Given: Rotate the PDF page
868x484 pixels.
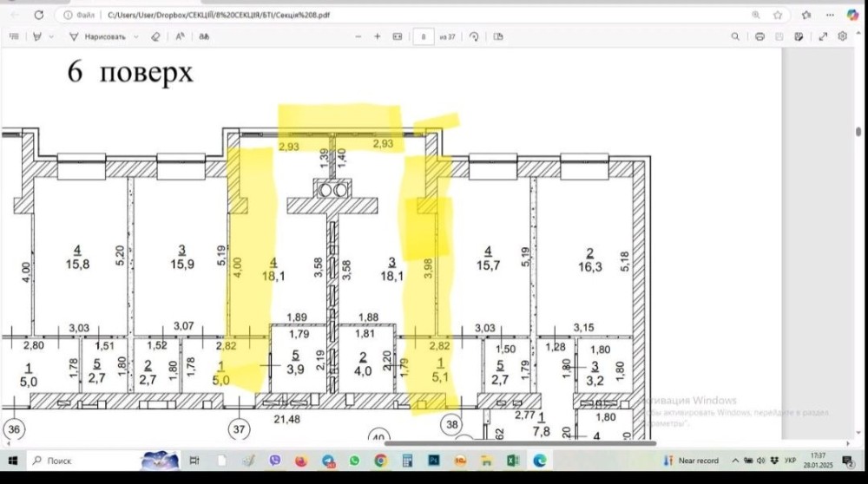Looking at the screenshot, I should click(x=474, y=36).
